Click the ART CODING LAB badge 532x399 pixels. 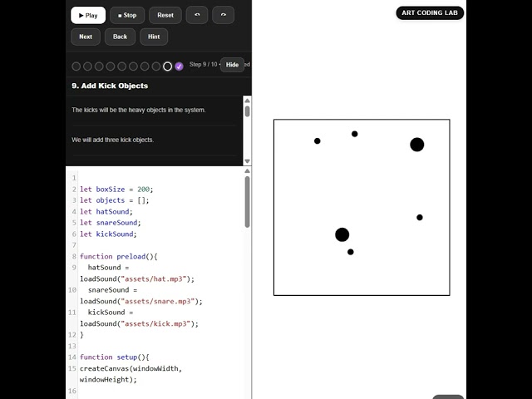click(x=430, y=13)
